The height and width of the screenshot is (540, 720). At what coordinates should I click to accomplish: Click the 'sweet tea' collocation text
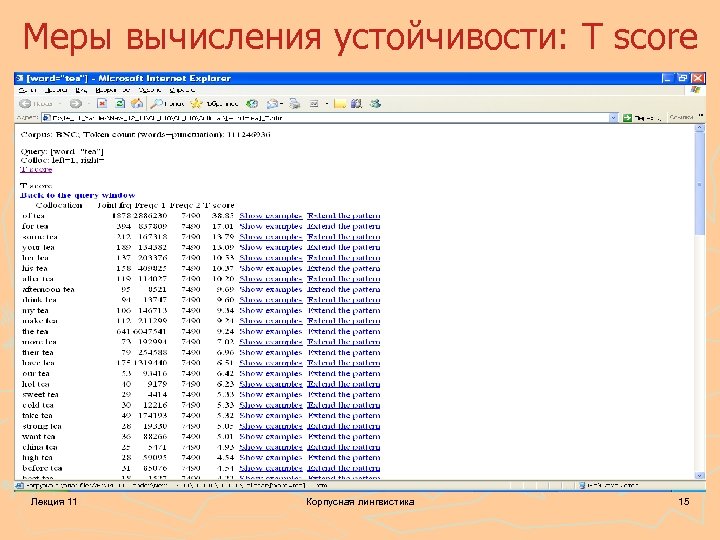pyautogui.click(x=40, y=394)
